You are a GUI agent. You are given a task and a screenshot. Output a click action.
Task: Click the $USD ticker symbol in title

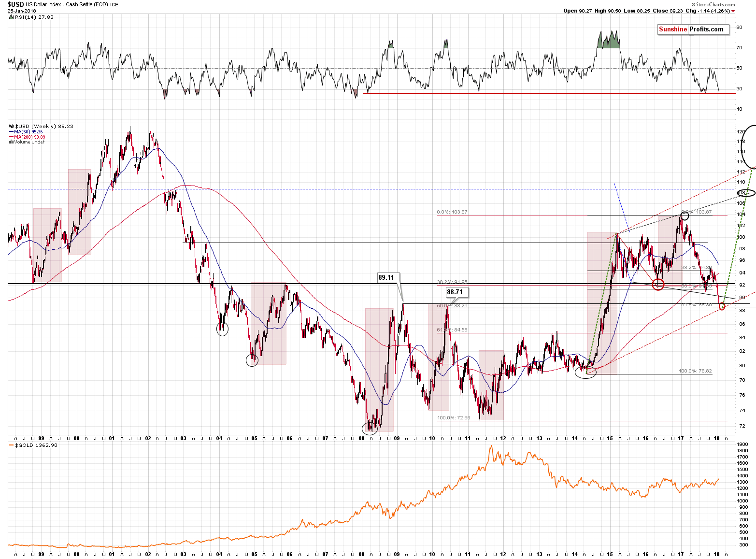pyautogui.click(x=15, y=4)
